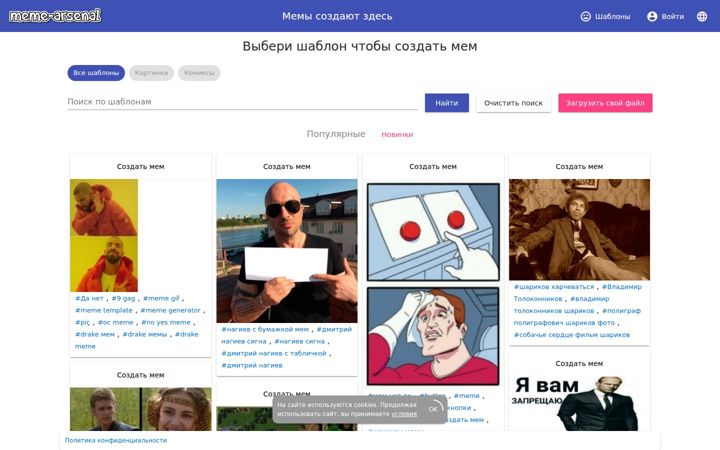The image size is (720, 450).
Task: Click the #9 gag tag
Action: (x=123, y=298)
